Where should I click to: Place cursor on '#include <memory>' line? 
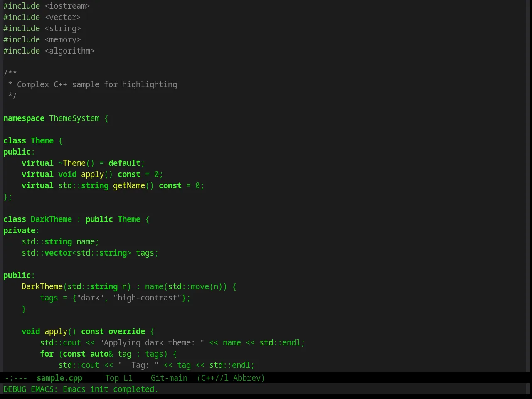tap(42, 39)
